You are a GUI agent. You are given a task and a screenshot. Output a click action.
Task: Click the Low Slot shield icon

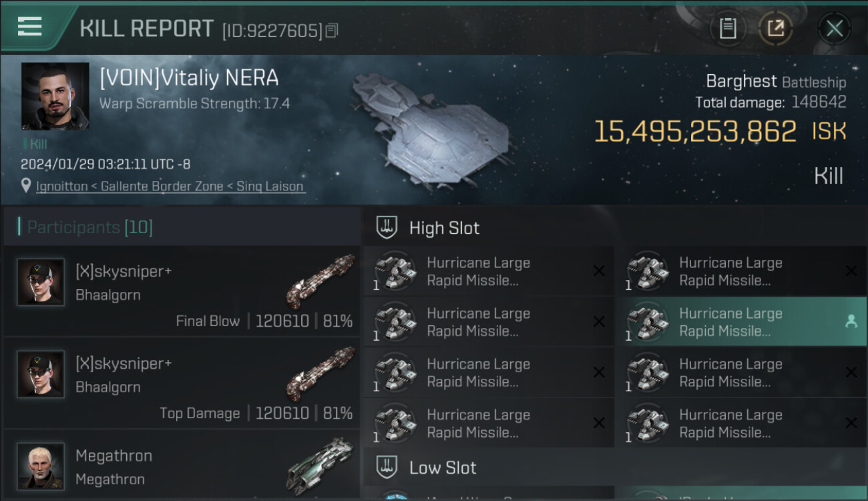(x=387, y=468)
